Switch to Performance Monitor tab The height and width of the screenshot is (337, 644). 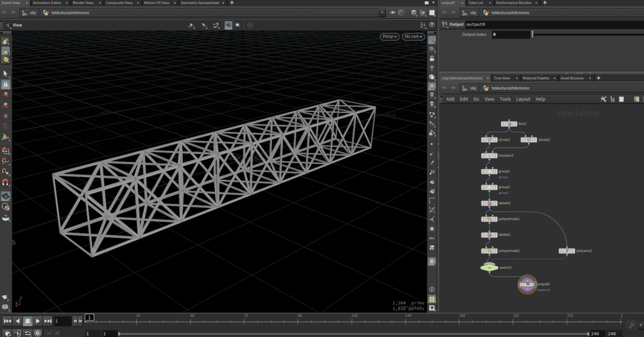pos(514,3)
